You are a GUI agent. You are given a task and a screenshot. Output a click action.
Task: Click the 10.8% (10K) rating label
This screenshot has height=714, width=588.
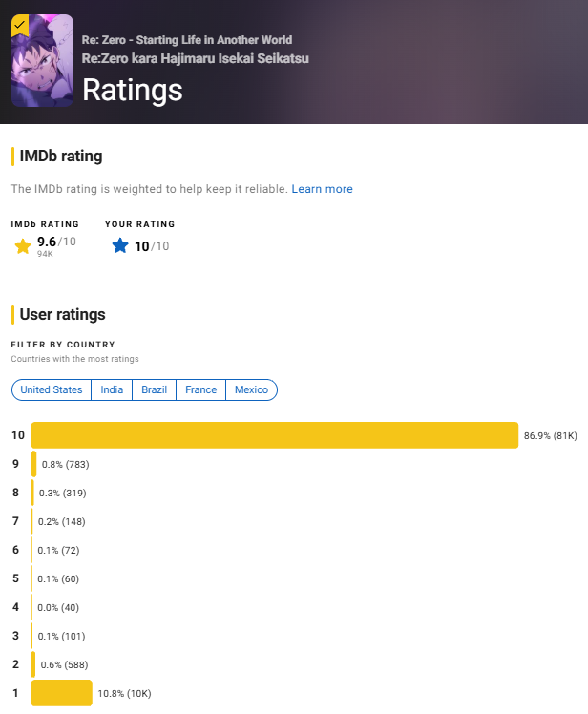coord(124,694)
